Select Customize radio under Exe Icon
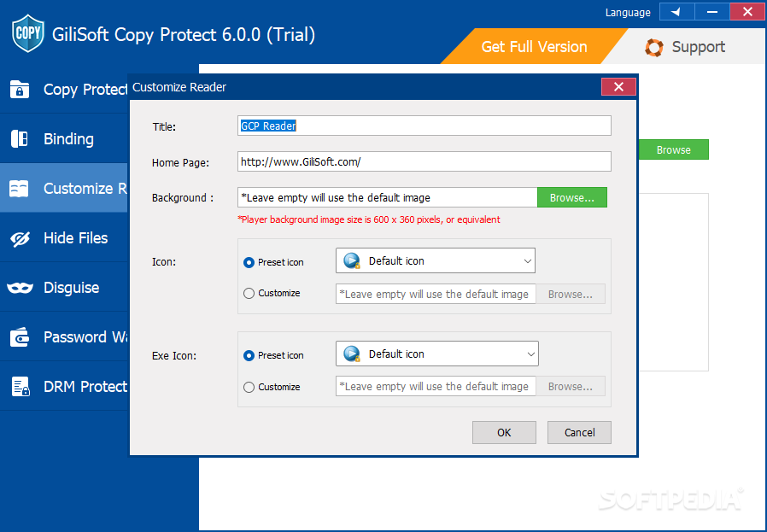767x532 pixels. pyautogui.click(x=249, y=388)
